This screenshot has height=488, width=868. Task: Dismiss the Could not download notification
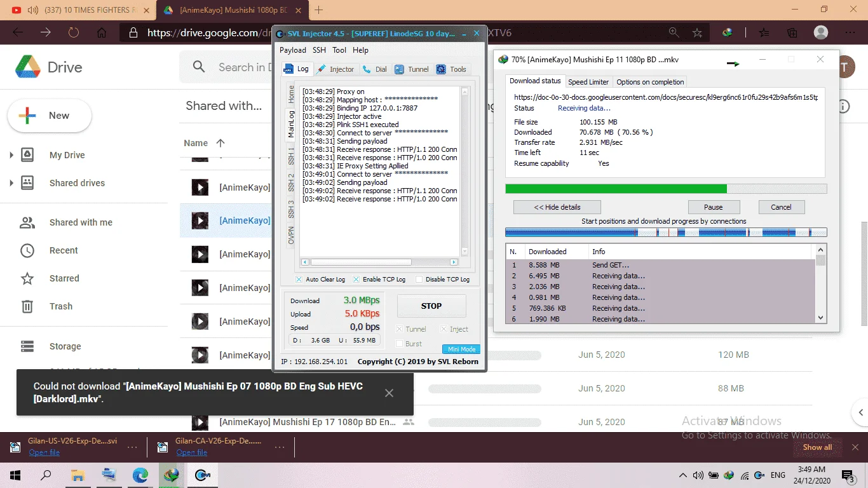(x=389, y=393)
